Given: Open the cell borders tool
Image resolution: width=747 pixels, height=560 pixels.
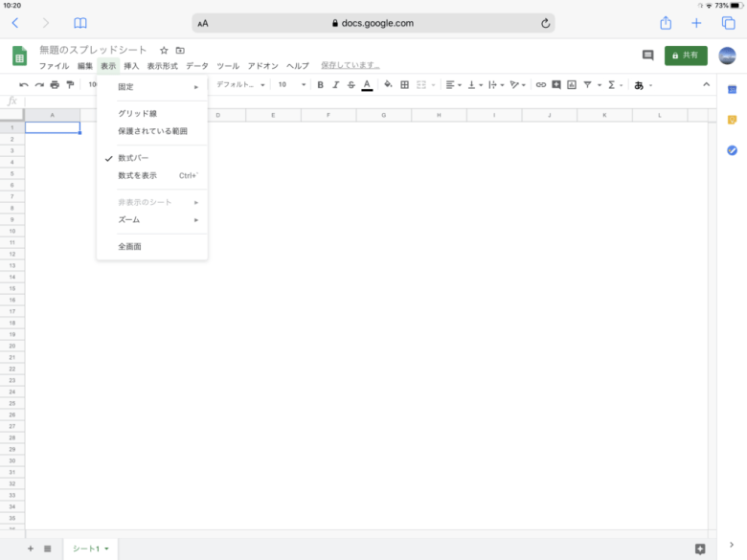Looking at the screenshot, I should click(404, 85).
